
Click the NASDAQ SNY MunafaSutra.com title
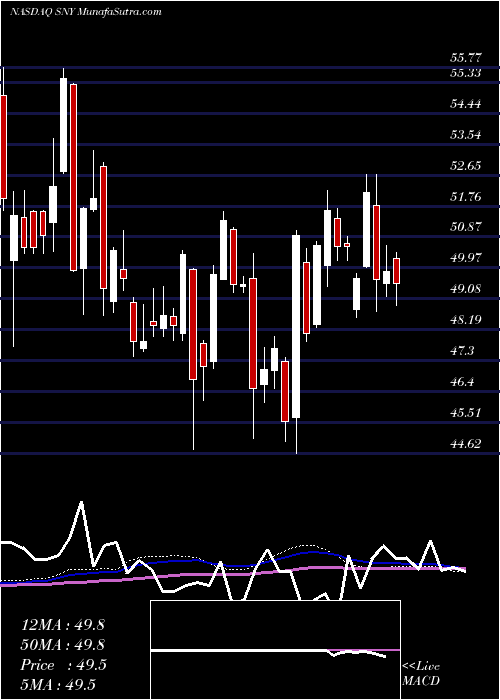85,12
